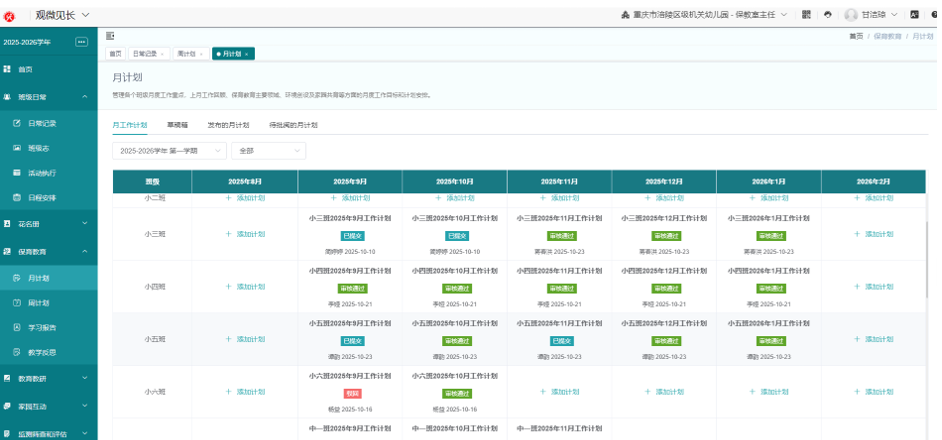Click the 首页 breadcrumb link at top right
The image size is (942, 440).
[x=856, y=36]
